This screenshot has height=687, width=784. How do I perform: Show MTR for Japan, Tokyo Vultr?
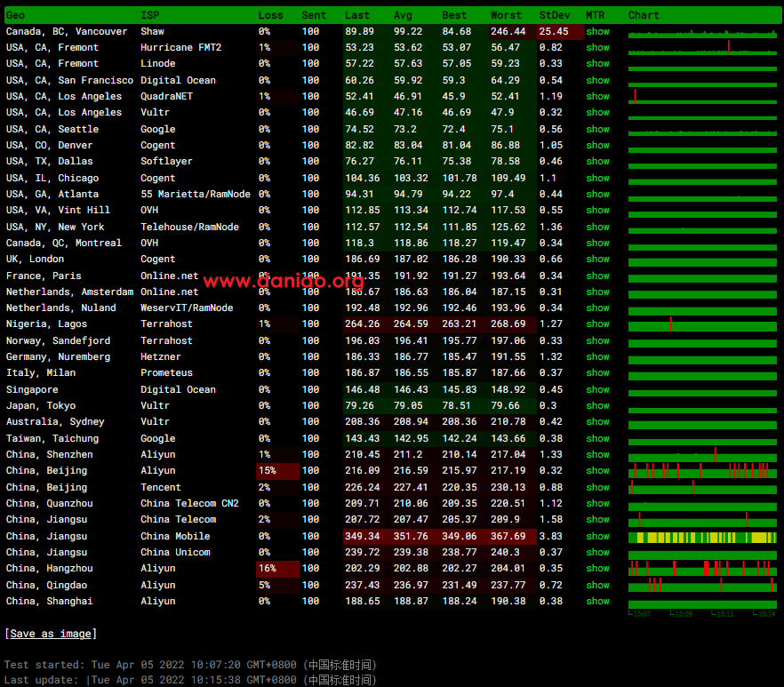(597, 405)
